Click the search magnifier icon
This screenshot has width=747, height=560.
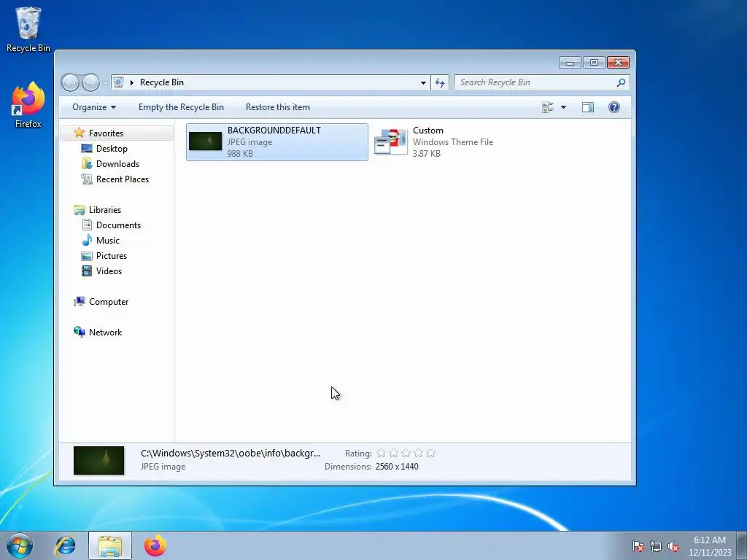621,82
